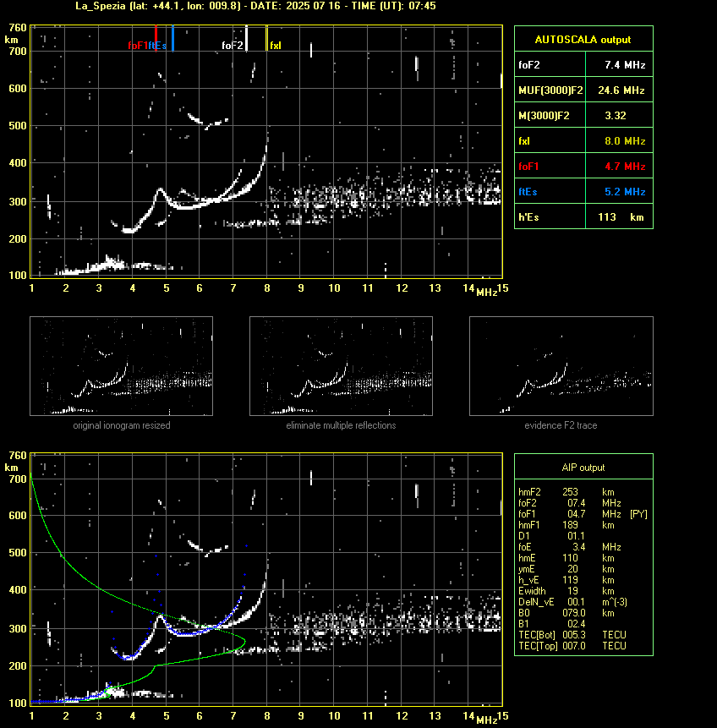Screen dimensions: 717x728
Task: Select the h'Es value 113 km
Action: click(x=621, y=216)
